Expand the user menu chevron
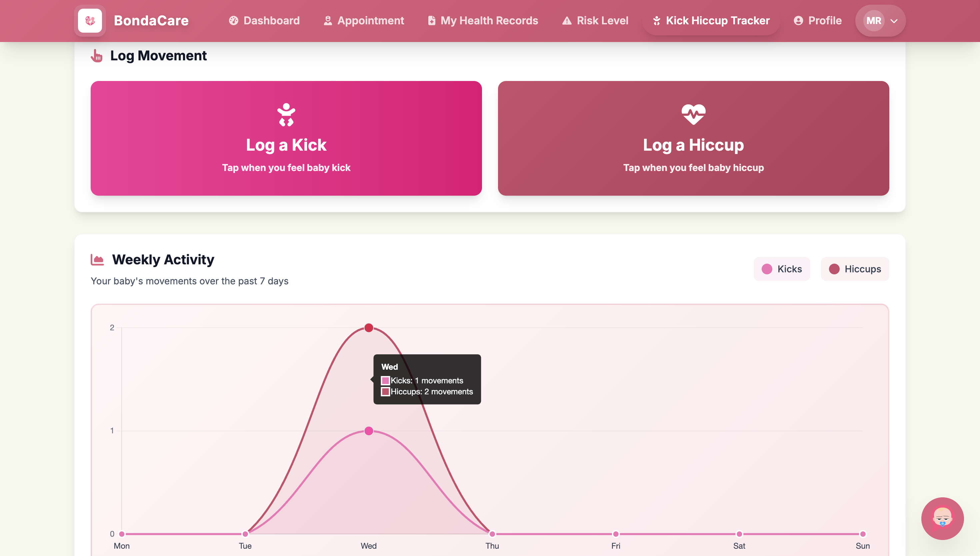The width and height of the screenshot is (980, 556). [x=894, y=21]
